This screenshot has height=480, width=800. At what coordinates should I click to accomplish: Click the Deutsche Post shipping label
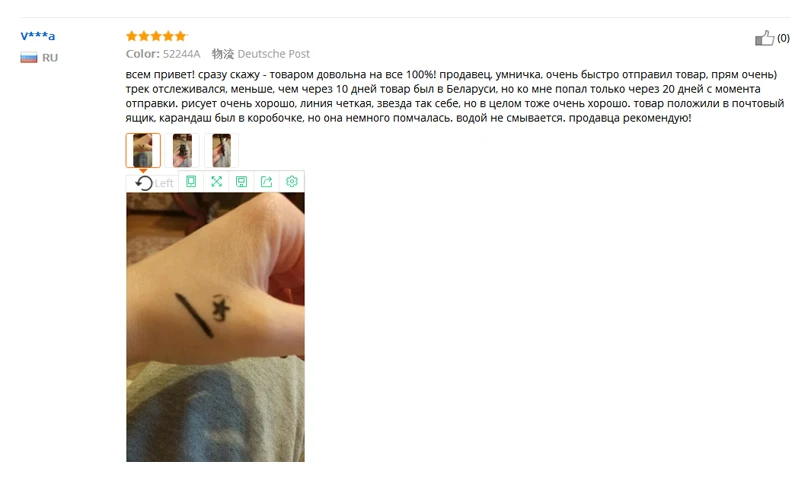[x=273, y=54]
